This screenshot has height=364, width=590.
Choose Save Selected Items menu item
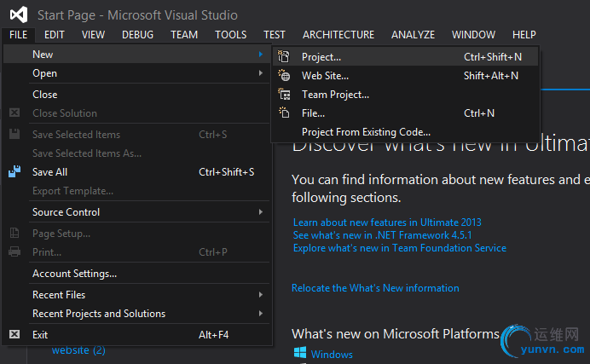[137, 134]
